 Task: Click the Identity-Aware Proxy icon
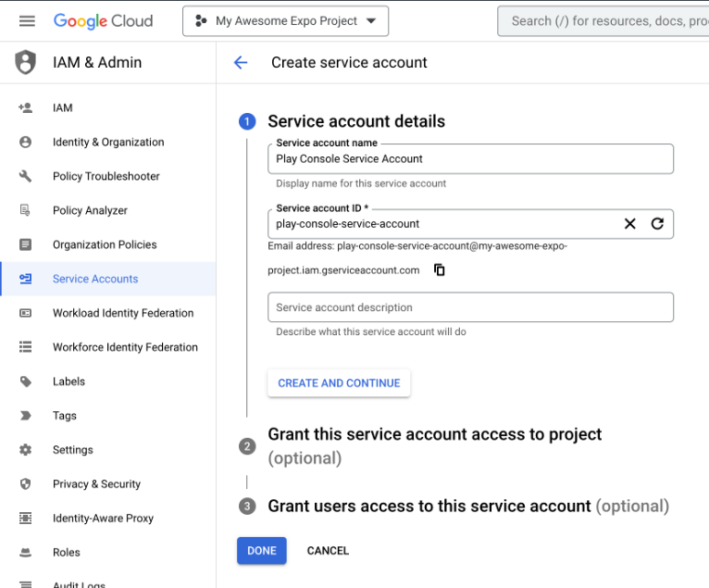point(25,518)
